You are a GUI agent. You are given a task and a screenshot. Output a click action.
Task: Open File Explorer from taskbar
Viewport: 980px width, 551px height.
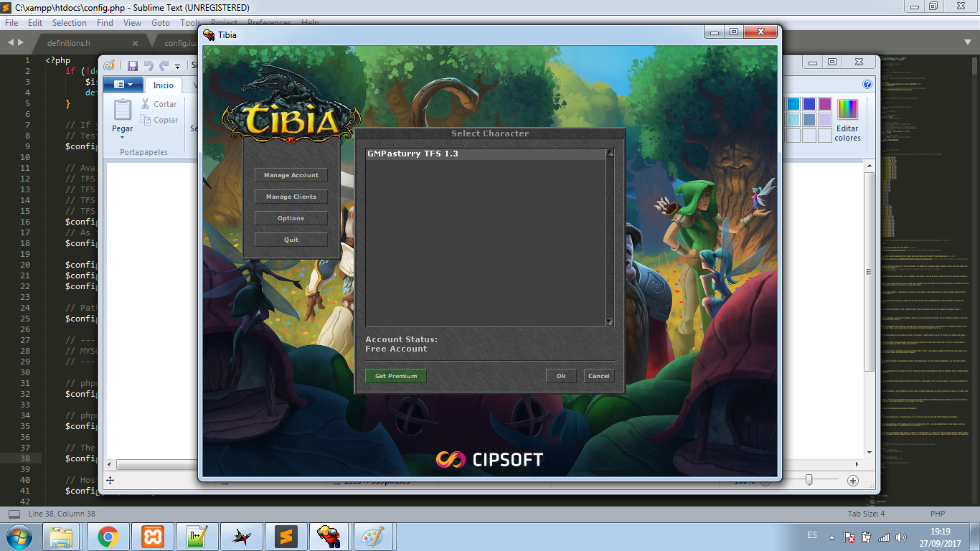point(62,537)
